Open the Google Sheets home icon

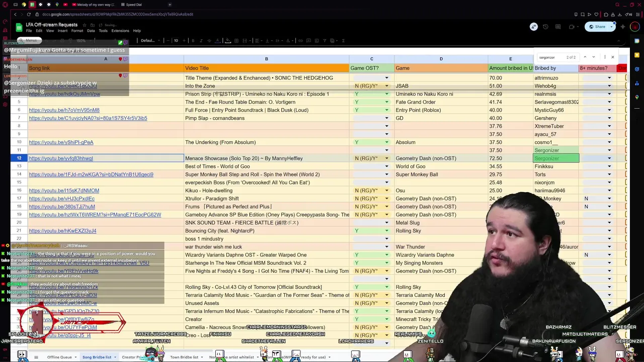(x=19, y=27)
